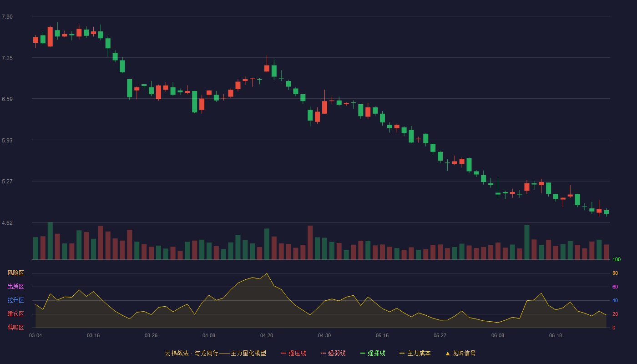The width and height of the screenshot is (637, 364).
Task: Click the 06-18 date label
Action: (x=556, y=335)
